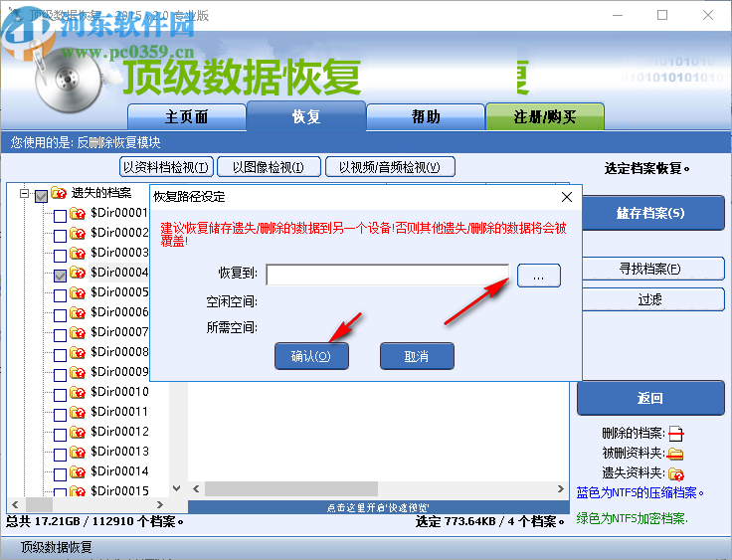This screenshot has height=560, width=732.
Task: Click the deleted folder legend icon
Action: [x=675, y=454]
